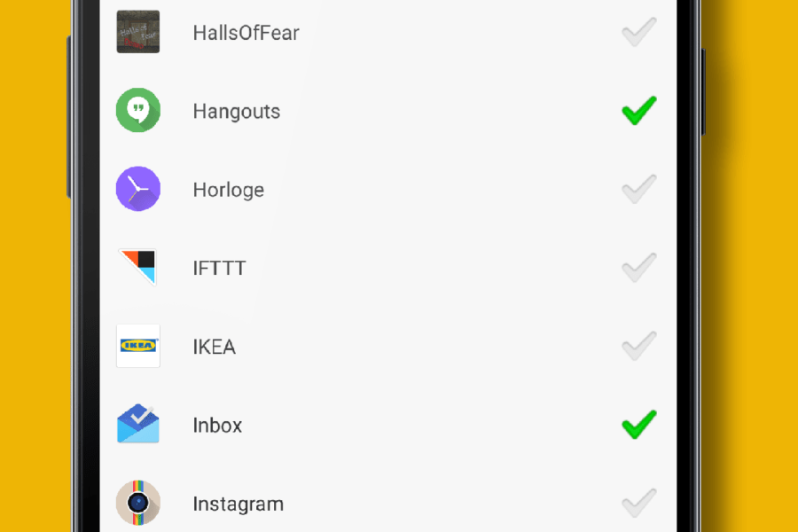Enable the IKEA checkmark
Image resolution: width=798 pixels, height=532 pixels.
(x=639, y=346)
